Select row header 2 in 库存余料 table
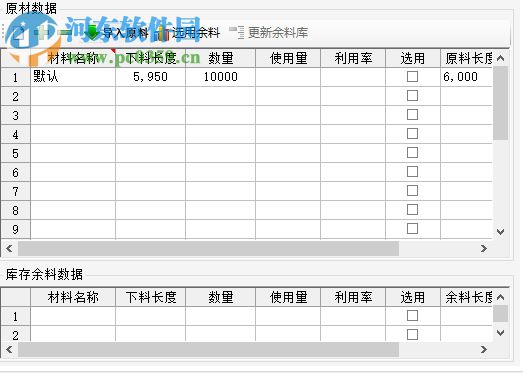This screenshot has width=523, height=373. coord(15,335)
